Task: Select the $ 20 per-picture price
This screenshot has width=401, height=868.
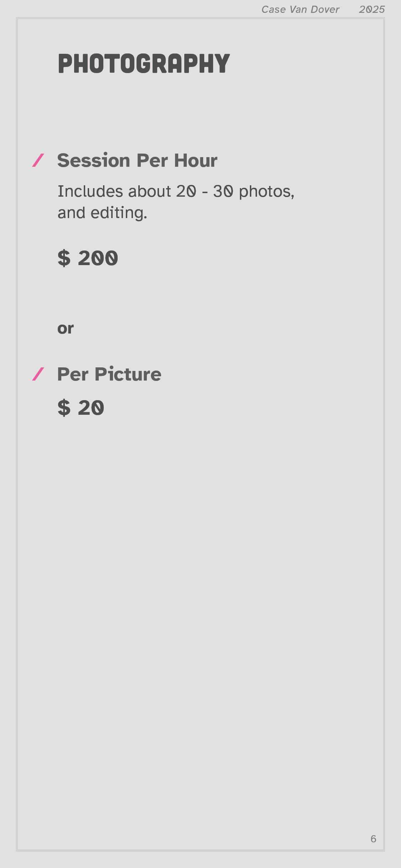Action: click(81, 408)
